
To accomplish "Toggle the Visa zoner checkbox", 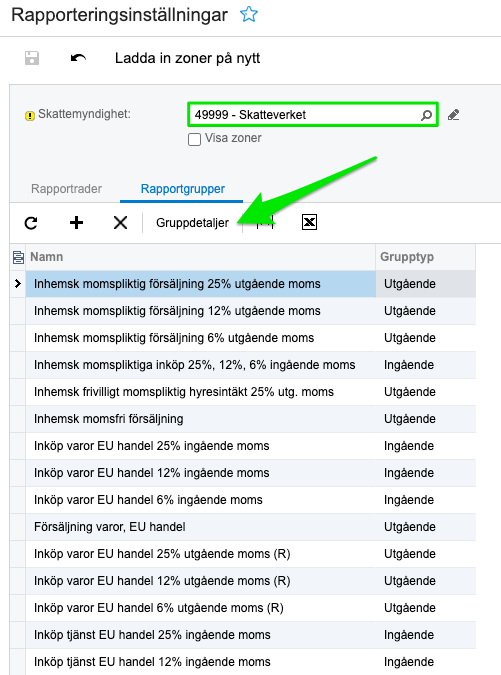I will coord(195,139).
